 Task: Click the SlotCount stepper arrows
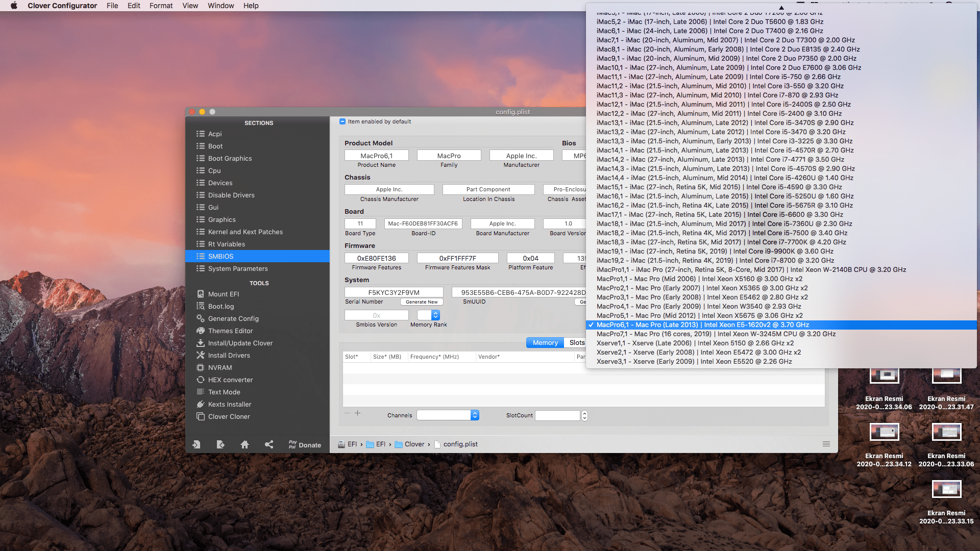(584, 415)
